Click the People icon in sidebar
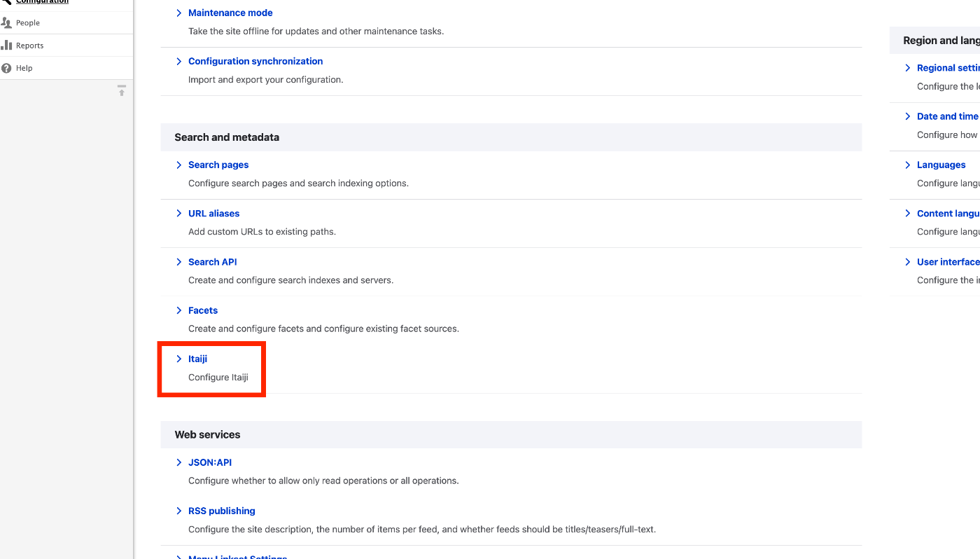The height and width of the screenshot is (559, 980). click(6, 23)
